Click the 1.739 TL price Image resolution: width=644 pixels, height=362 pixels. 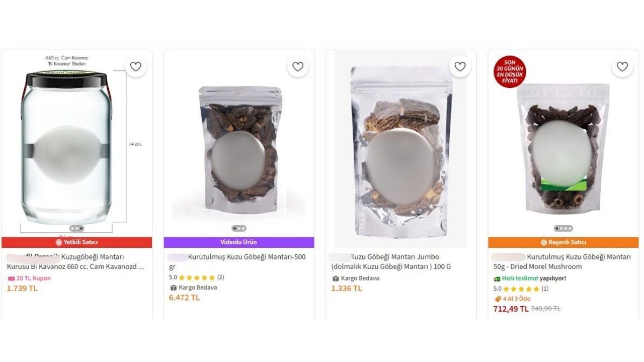22,289
